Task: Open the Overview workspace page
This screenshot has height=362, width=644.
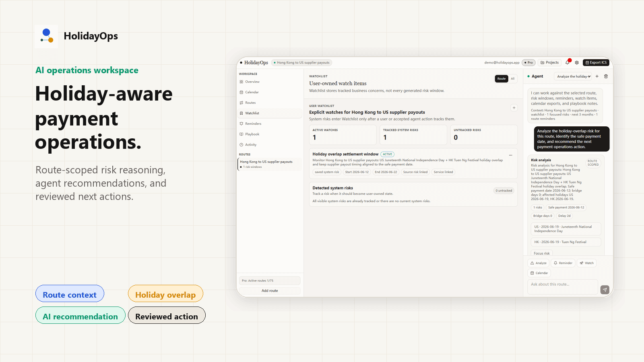Action: (270, 82)
